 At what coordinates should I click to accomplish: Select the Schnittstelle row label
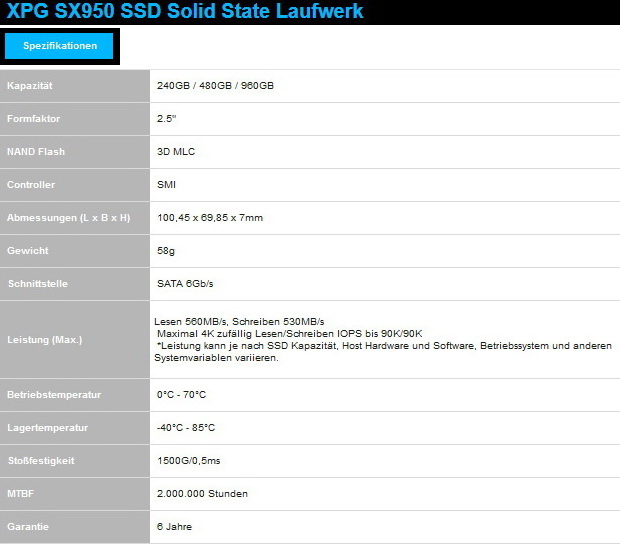coord(38,284)
